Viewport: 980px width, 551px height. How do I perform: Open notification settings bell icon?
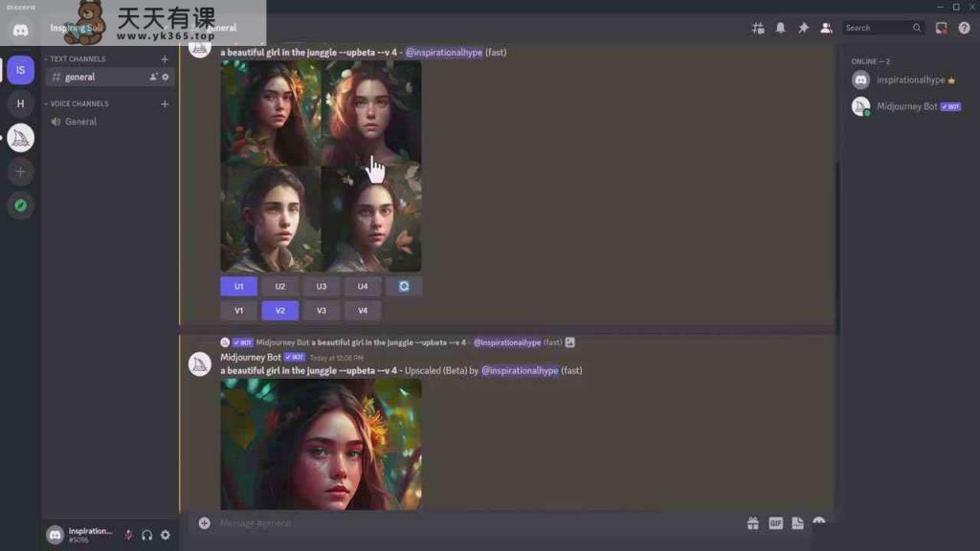click(x=781, y=28)
